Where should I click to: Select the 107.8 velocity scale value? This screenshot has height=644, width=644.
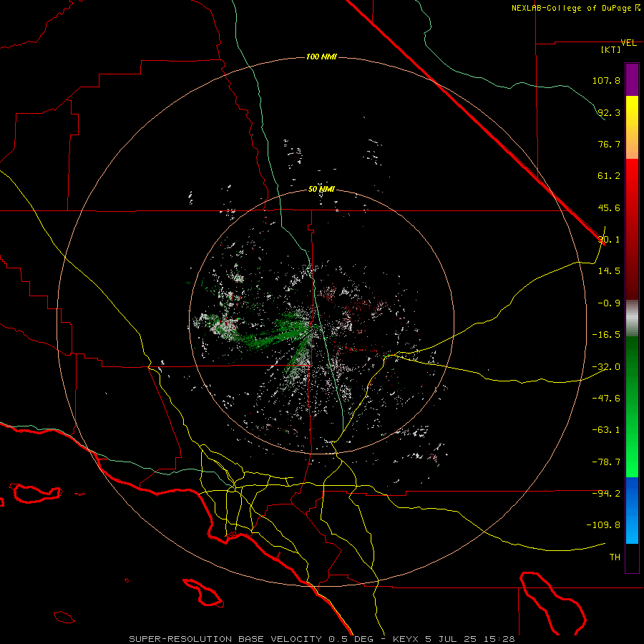606,80
